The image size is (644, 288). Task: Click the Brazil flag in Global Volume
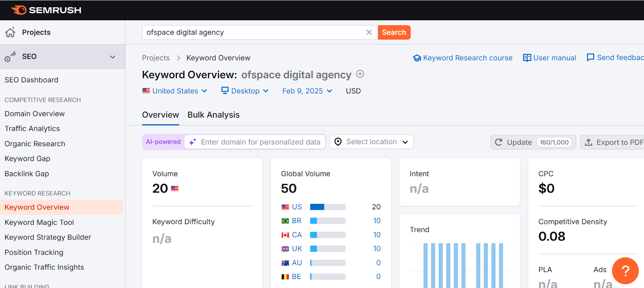pyautogui.click(x=285, y=221)
